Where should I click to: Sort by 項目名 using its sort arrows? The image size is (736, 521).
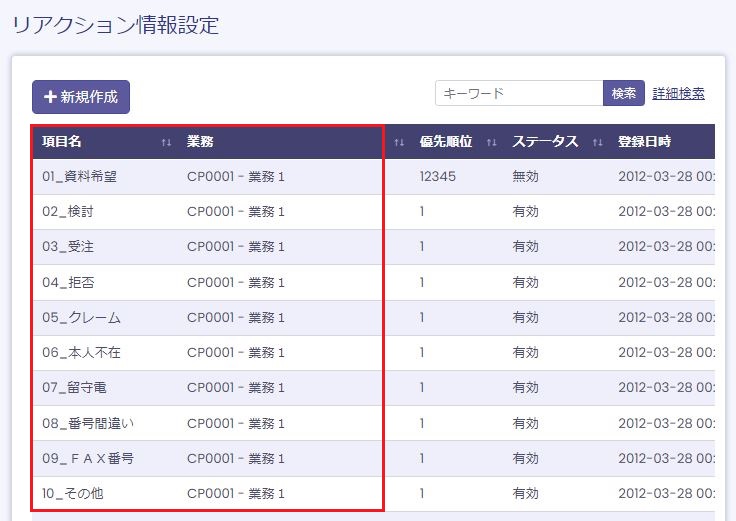click(166, 143)
